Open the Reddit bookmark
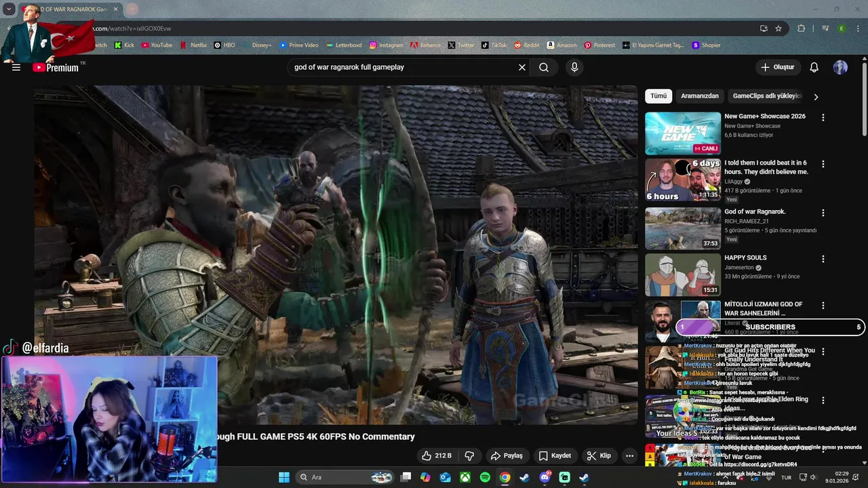Screen dimensions: 868x488 pyautogui.click(x=527, y=45)
